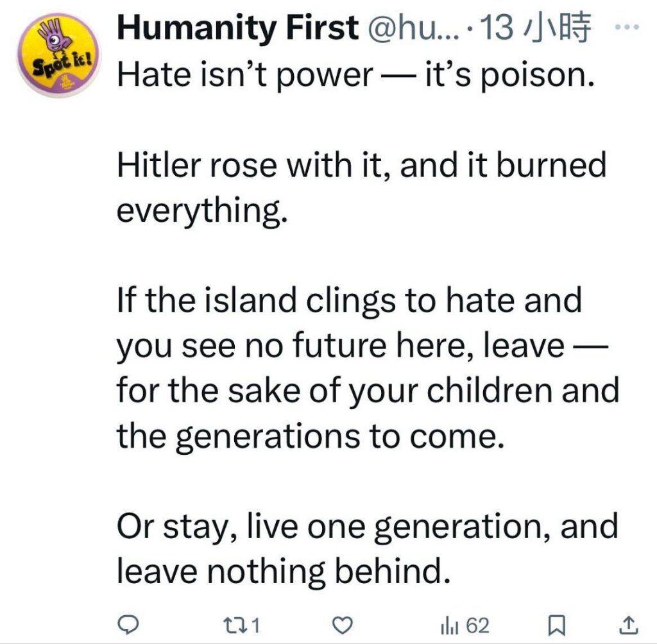Click the @hu... account handle
657x644 pixels.
(x=413, y=28)
